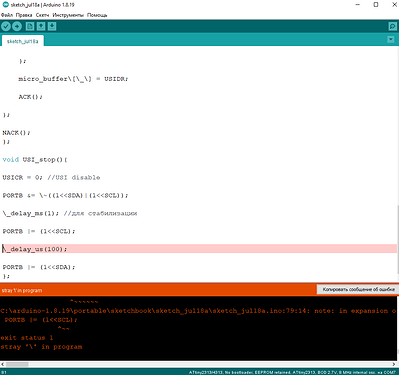Minimize the Arduino window

(x=358, y=5)
